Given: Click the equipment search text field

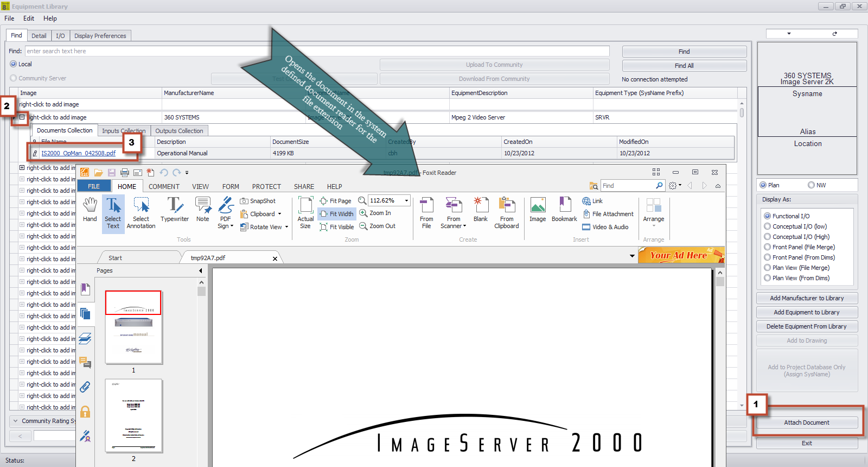Looking at the screenshot, I should point(317,51).
